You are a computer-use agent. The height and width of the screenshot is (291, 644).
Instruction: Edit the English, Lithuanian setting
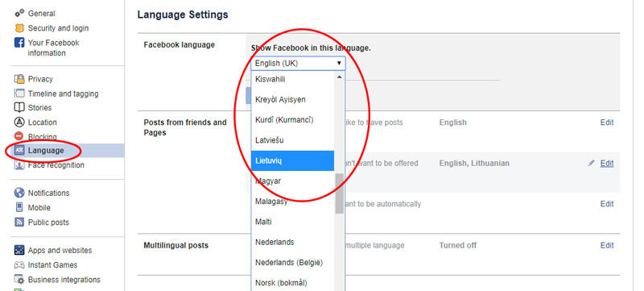[x=607, y=163]
